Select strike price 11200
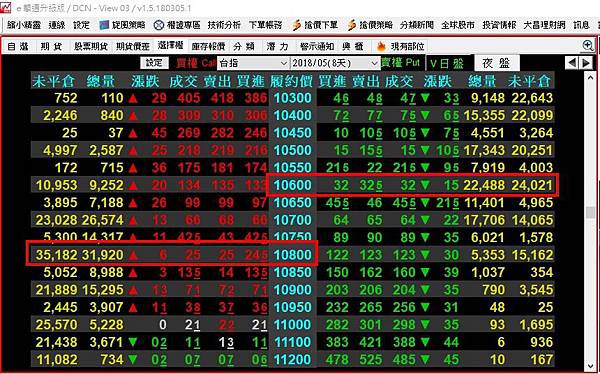Viewport: 600px width, 374px height. pyautogui.click(x=293, y=360)
